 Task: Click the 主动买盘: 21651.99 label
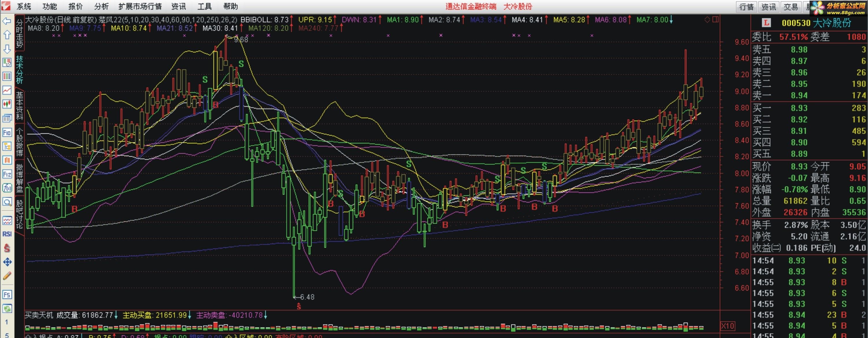tap(154, 315)
